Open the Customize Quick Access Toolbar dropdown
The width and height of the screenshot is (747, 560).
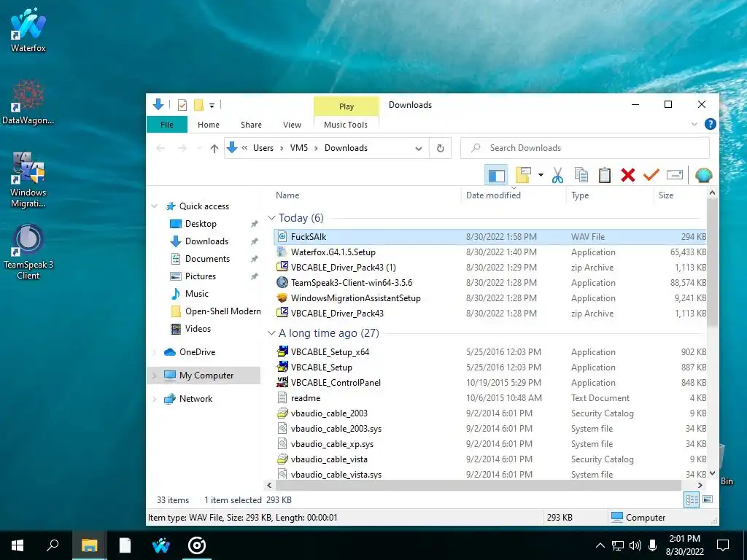(212, 105)
